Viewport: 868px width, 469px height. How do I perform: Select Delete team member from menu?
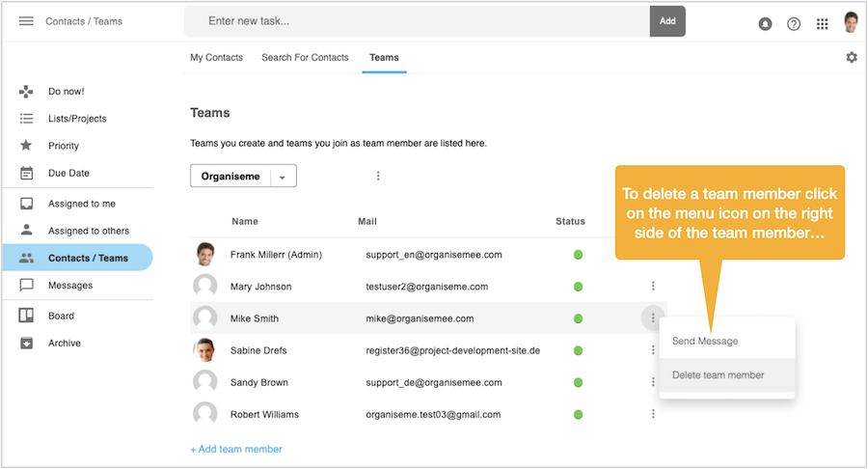(x=718, y=375)
